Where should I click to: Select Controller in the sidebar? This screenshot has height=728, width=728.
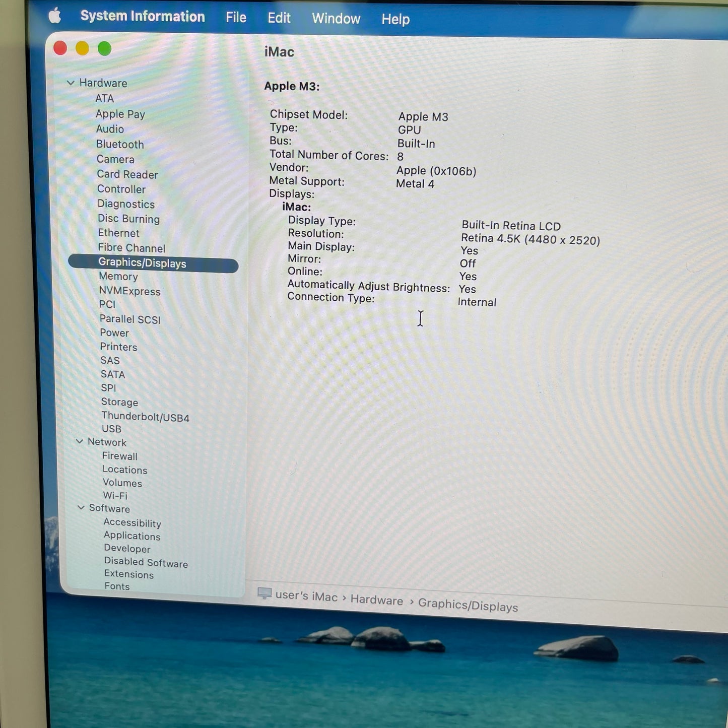coord(121,189)
